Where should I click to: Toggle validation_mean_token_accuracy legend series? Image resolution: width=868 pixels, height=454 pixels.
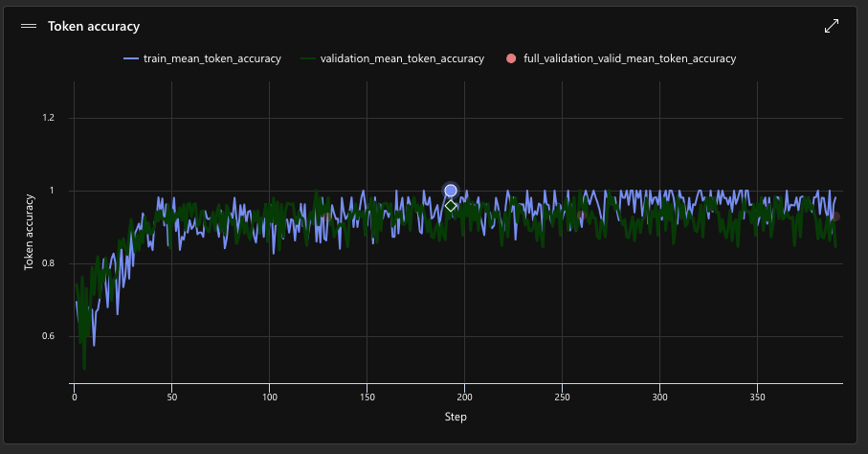click(392, 58)
